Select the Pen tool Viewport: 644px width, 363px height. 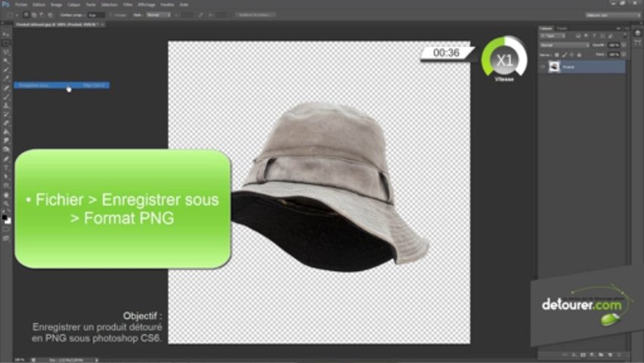pyautogui.click(x=7, y=159)
